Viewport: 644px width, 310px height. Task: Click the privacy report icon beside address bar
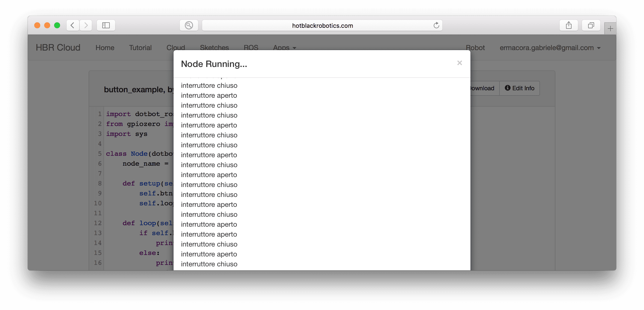tap(189, 25)
